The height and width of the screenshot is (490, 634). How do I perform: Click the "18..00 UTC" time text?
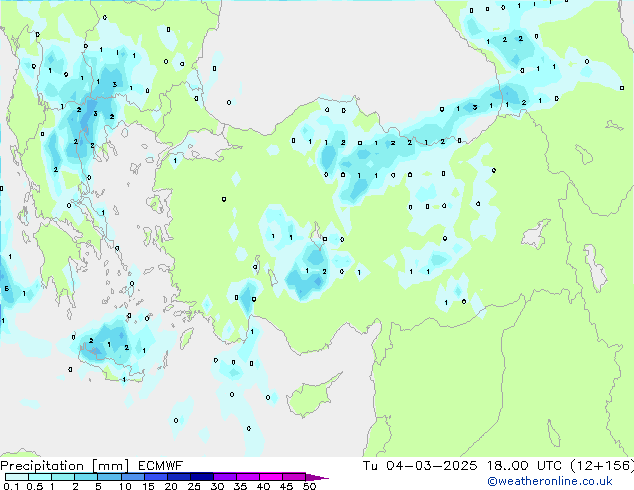click(524, 466)
